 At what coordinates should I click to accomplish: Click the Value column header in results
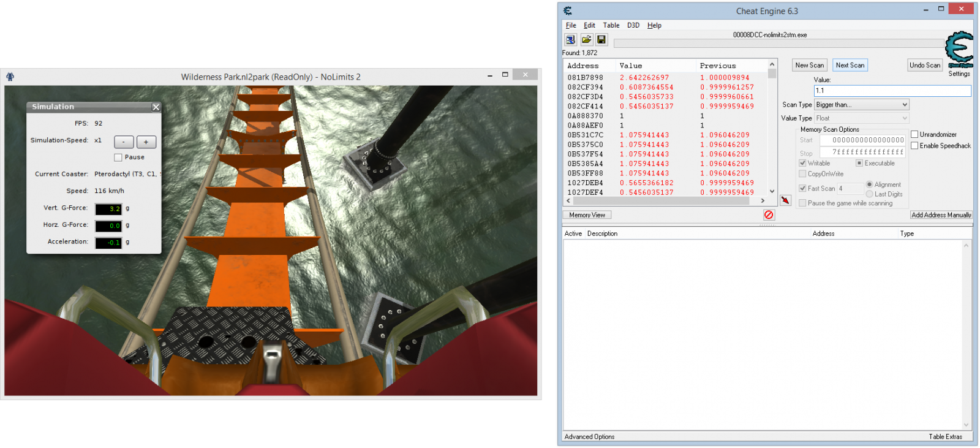(655, 66)
